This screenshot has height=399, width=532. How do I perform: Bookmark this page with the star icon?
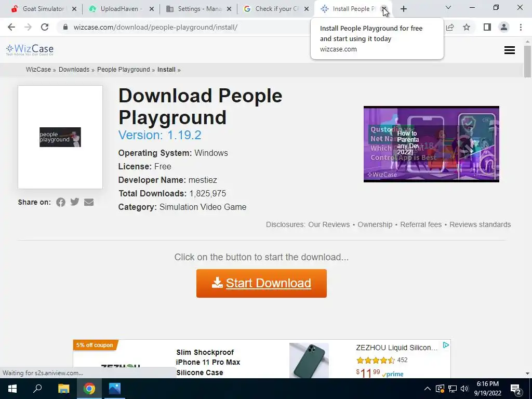(467, 27)
